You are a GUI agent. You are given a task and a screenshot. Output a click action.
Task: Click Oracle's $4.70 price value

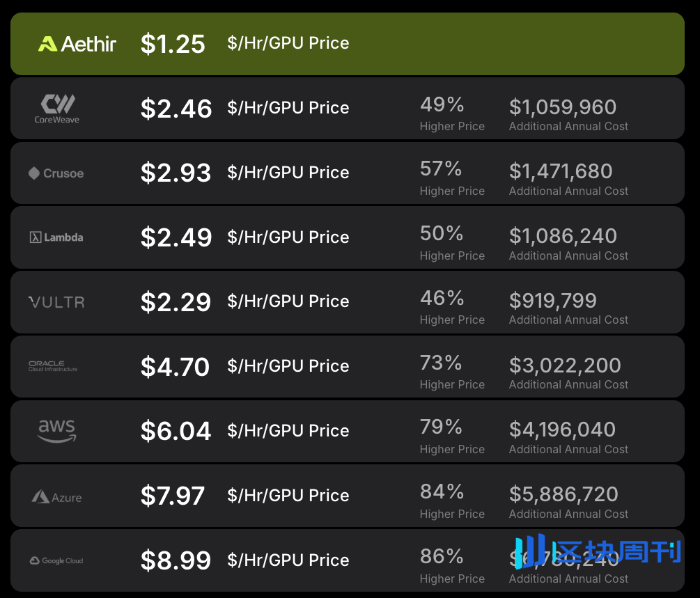click(175, 367)
